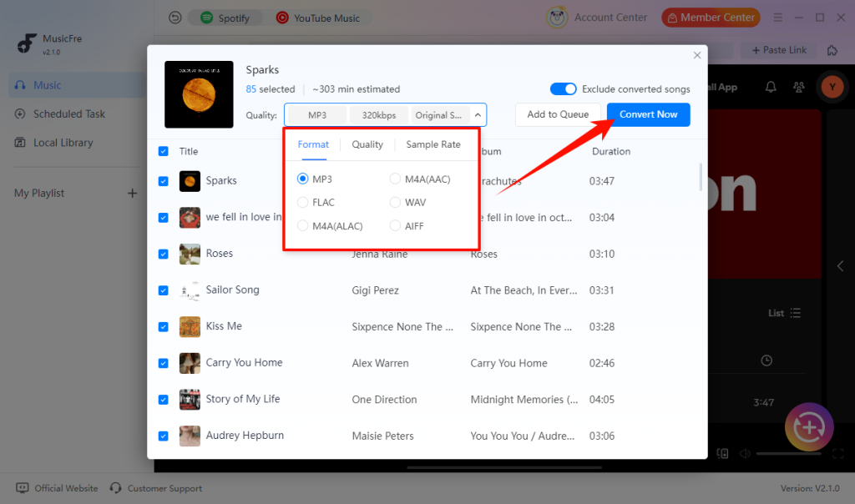This screenshot has width=855, height=504.
Task: Uncheck the Sparks song checkbox
Action: point(163,181)
